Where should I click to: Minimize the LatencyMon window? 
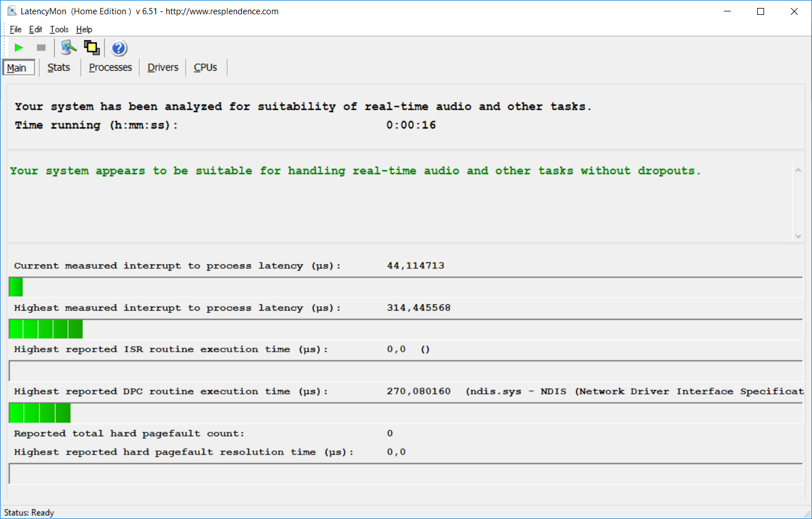pos(727,11)
